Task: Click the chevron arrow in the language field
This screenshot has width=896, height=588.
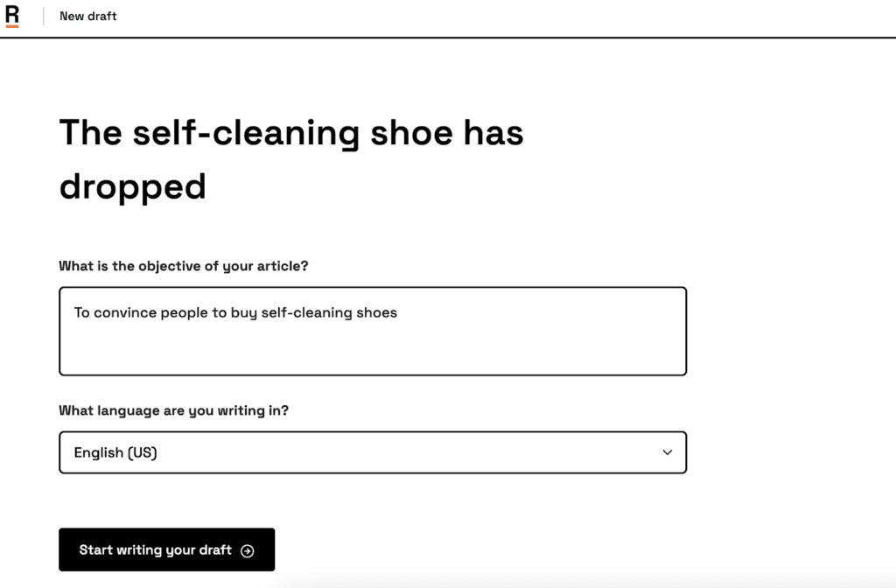Action: coord(667,452)
